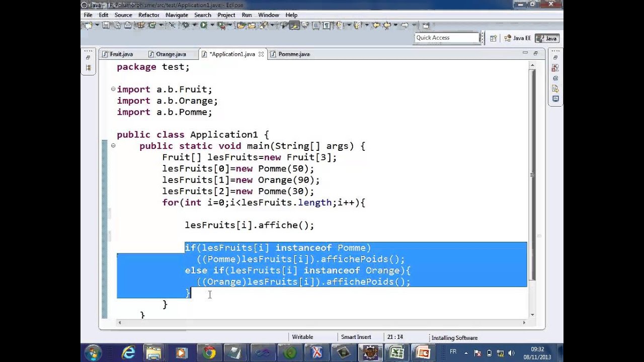Close the Application1.java editor tab
644x362 pixels.
tap(261, 54)
